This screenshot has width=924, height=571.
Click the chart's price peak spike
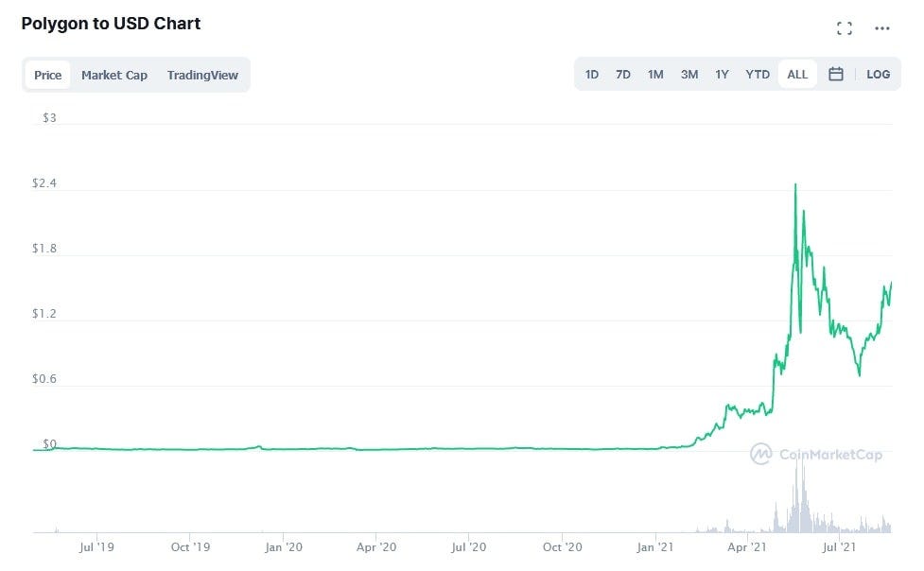pos(796,184)
